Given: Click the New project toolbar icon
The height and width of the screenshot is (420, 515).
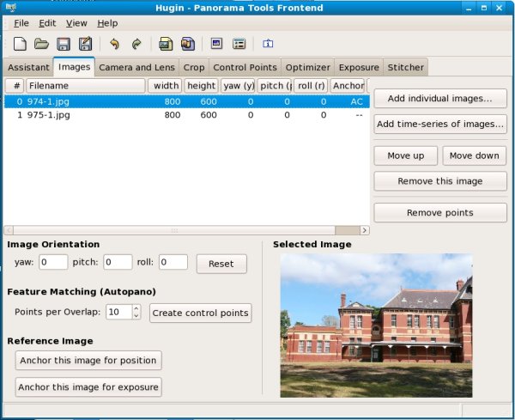Looking at the screenshot, I should (20, 44).
